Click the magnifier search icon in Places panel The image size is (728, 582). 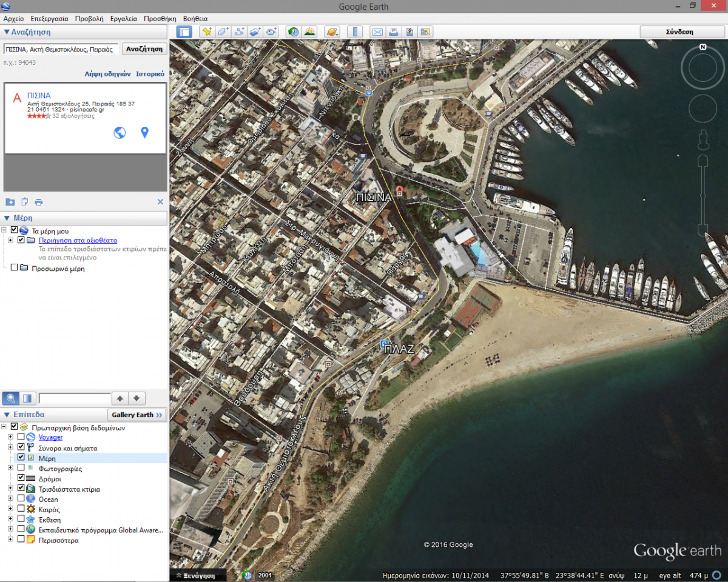(x=11, y=398)
